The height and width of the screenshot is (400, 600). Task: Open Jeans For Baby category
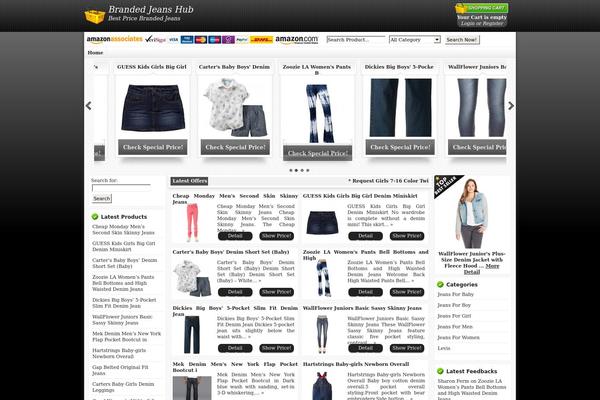(x=455, y=294)
